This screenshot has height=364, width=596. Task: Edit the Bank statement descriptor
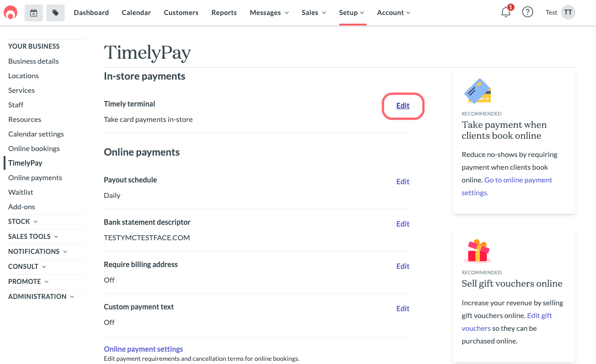pyautogui.click(x=403, y=224)
